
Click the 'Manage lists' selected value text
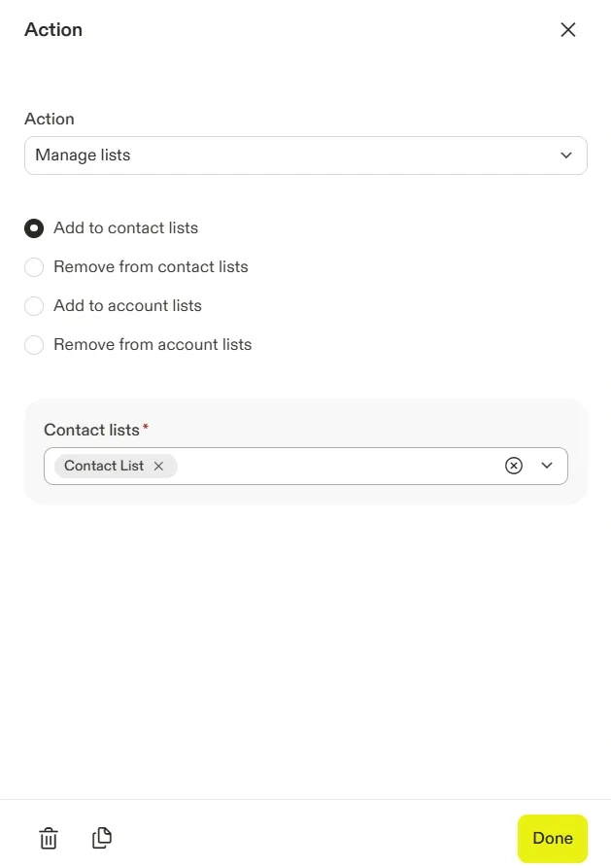coord(83,156)
